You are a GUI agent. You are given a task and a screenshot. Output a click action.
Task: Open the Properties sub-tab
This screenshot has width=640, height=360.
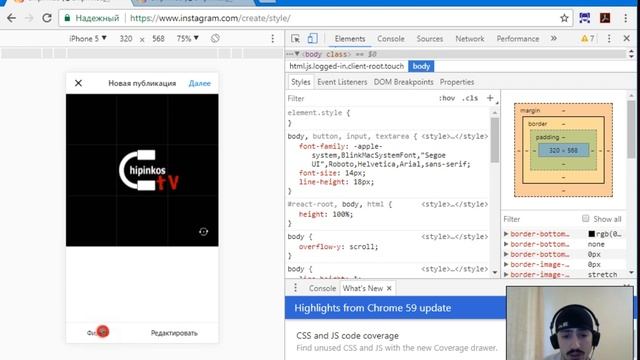click(x=457, y=82)
